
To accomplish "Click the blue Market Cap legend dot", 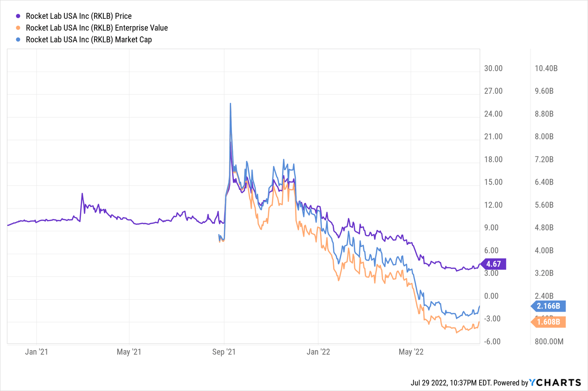I will [x=19, y=40].
